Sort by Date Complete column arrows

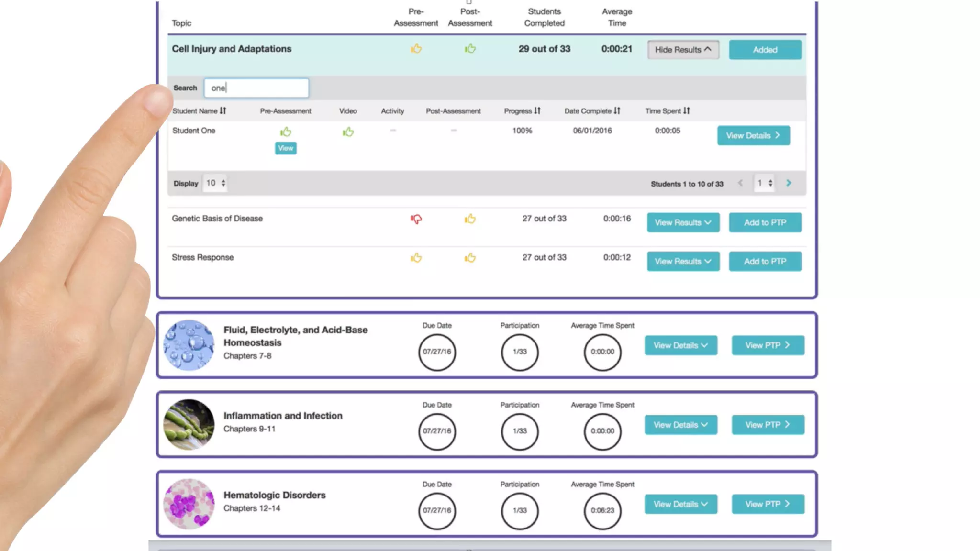(x=617, y=111)
